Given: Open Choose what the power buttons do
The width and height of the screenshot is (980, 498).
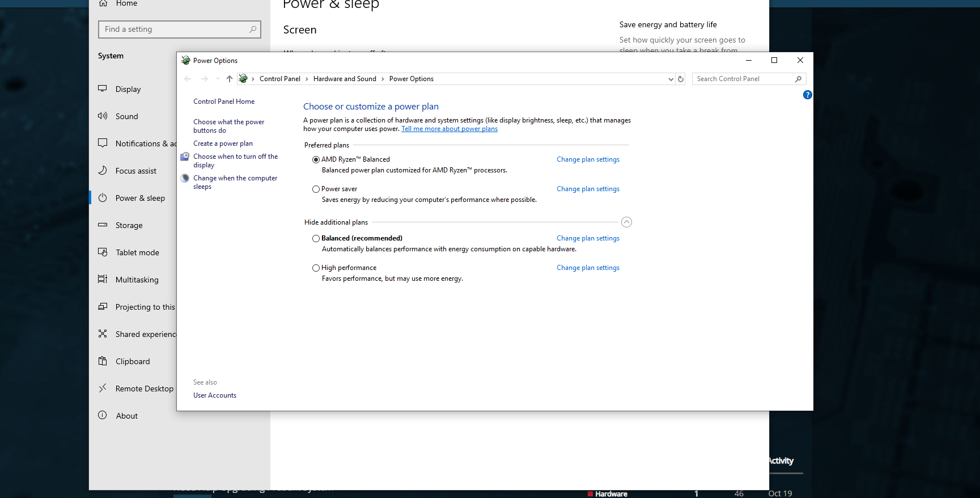Looking at the screenshot, I should [x=228, y=126].
